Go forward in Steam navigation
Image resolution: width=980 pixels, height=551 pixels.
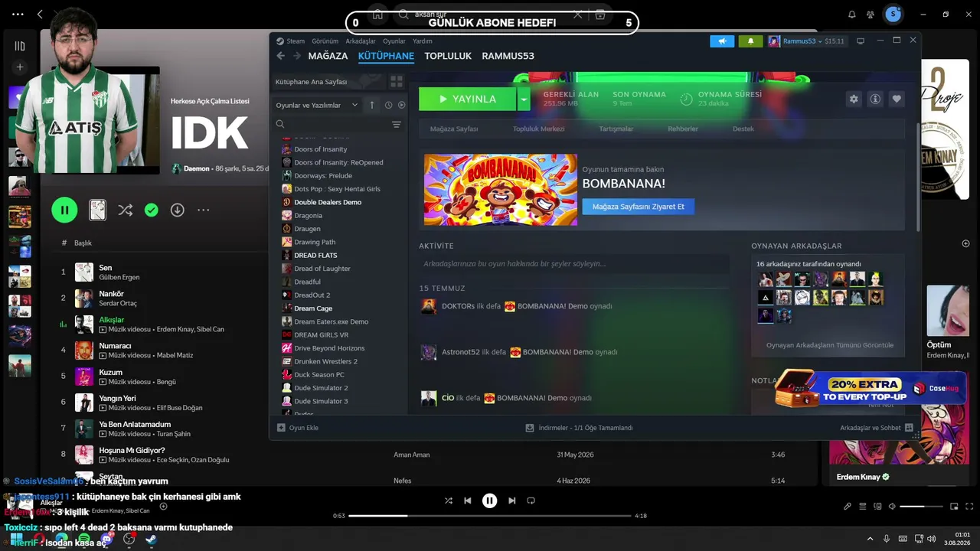[x=296, y=56]
